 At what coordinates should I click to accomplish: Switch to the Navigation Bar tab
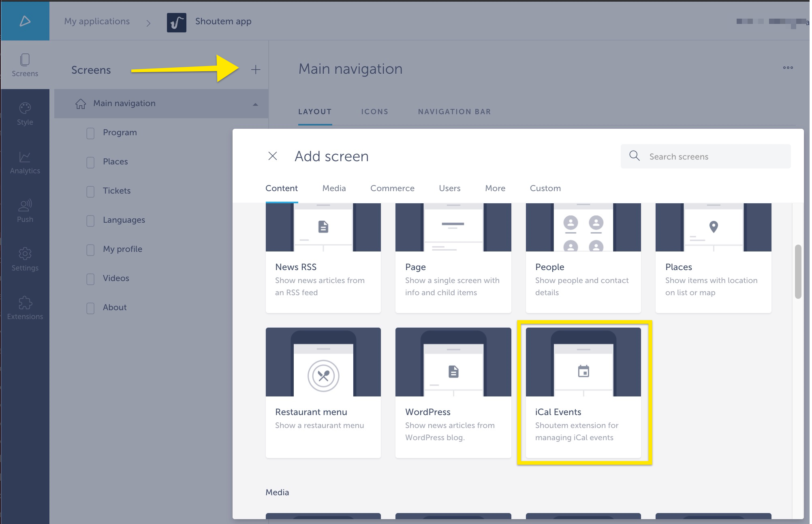pyautogui.click(x=454, y=112)
